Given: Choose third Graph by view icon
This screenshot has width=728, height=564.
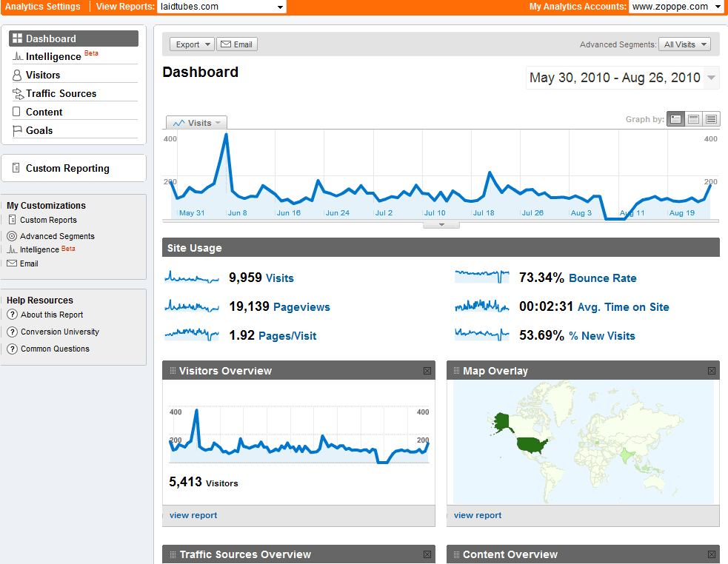Looking at the screenshot, I should pos(711,119).
